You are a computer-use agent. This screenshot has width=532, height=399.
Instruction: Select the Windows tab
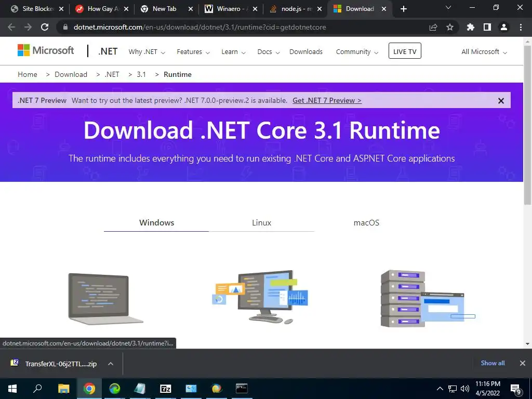tap(156, 222)
